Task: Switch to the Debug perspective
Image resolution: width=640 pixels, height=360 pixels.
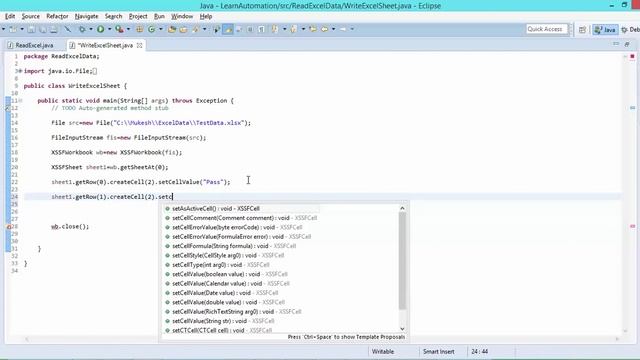Action: (630, 29)
